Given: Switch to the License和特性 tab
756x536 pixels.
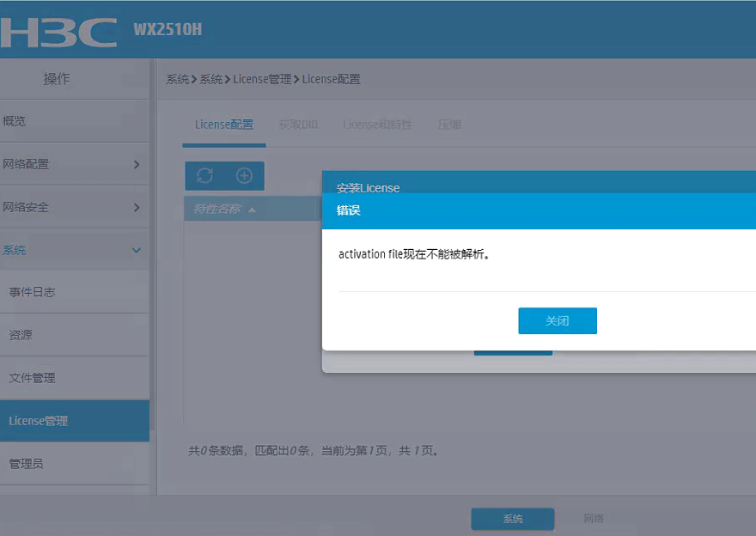Looking at the screenshot, I should click(377, 125).
